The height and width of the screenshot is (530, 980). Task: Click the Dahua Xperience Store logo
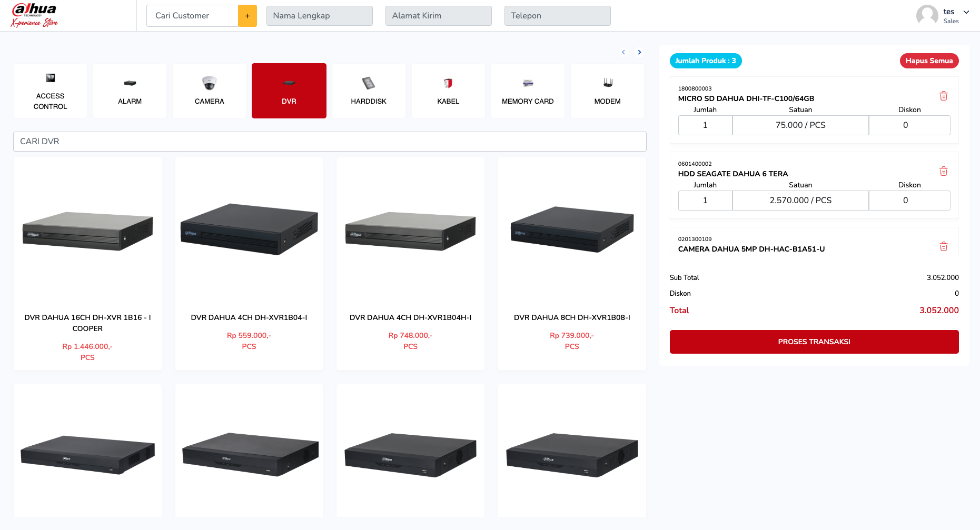pyautogui.click(x=34, y=15)
